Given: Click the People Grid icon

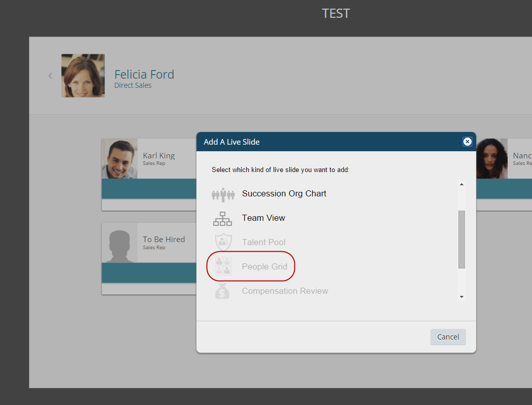Looking at the screenshot, I should 223,266.
